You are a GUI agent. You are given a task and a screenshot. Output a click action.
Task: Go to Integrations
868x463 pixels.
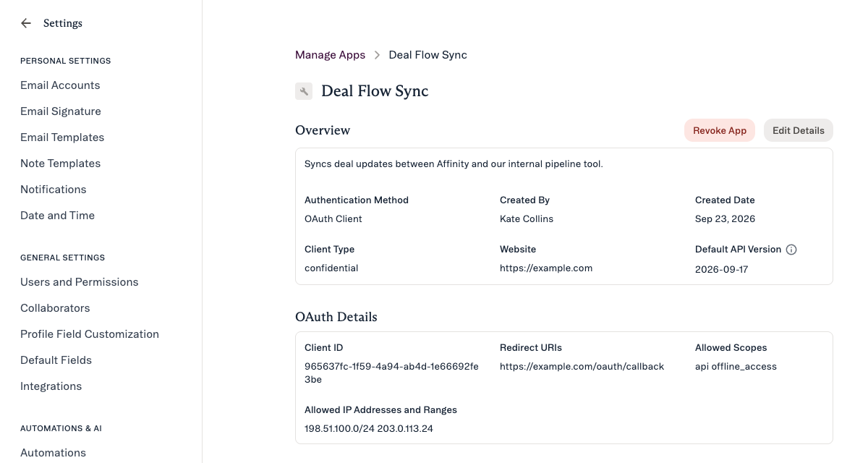pos(51,386)
